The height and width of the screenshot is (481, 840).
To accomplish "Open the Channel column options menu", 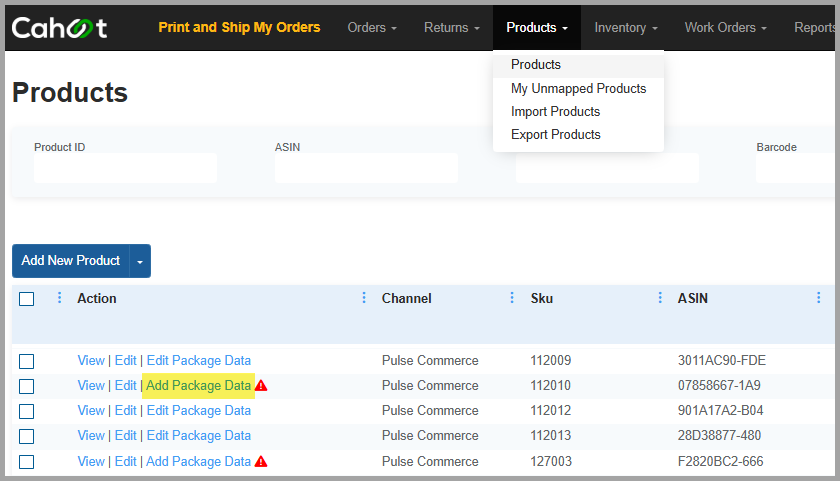I will pyautogui.click(x=512, y=298).
